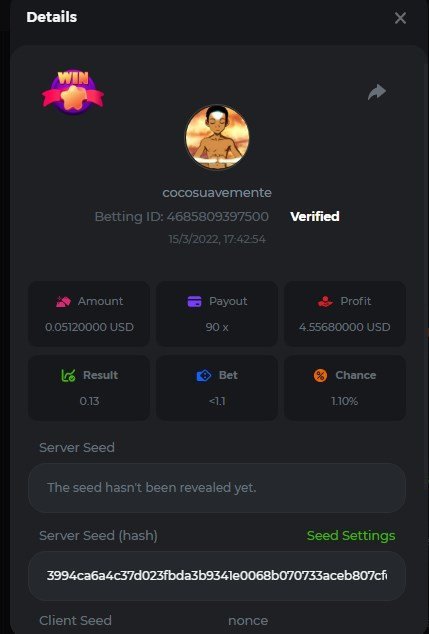Click the share arrow icon

(377, 92)
